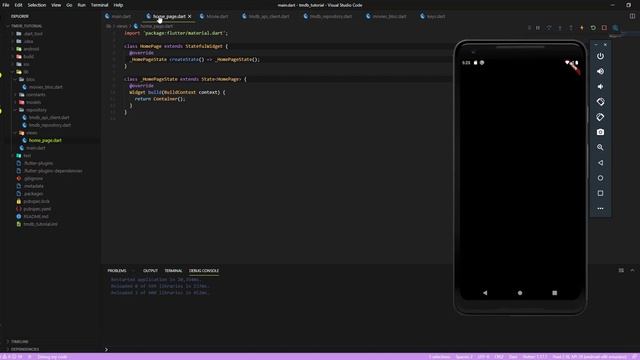Open .gitignore in the explorer tree

pyautogui.click(x=33, y=178)
